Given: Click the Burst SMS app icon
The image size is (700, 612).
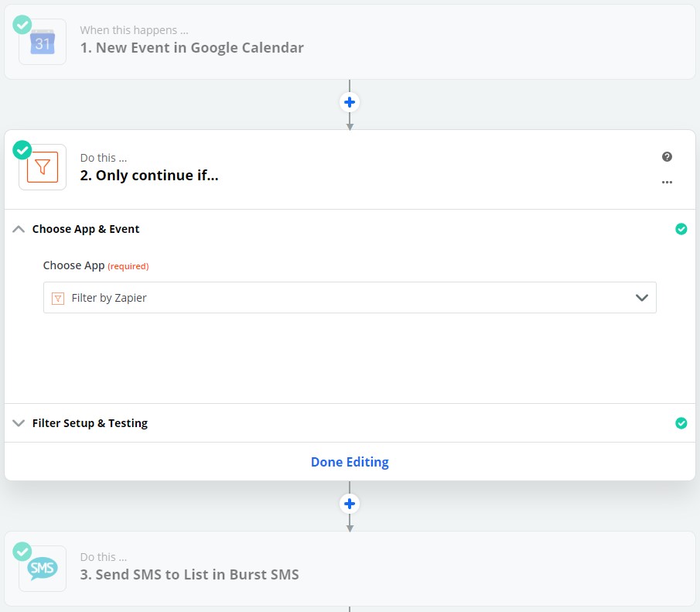Looking at the screenshot, I should pos(43,568).
